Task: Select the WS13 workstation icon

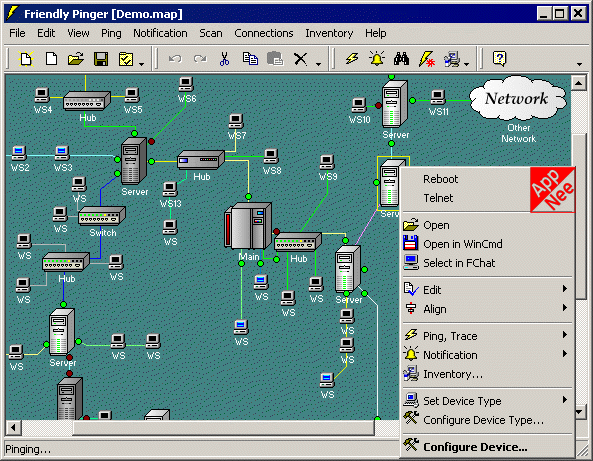Action: [x=170, y=190]
